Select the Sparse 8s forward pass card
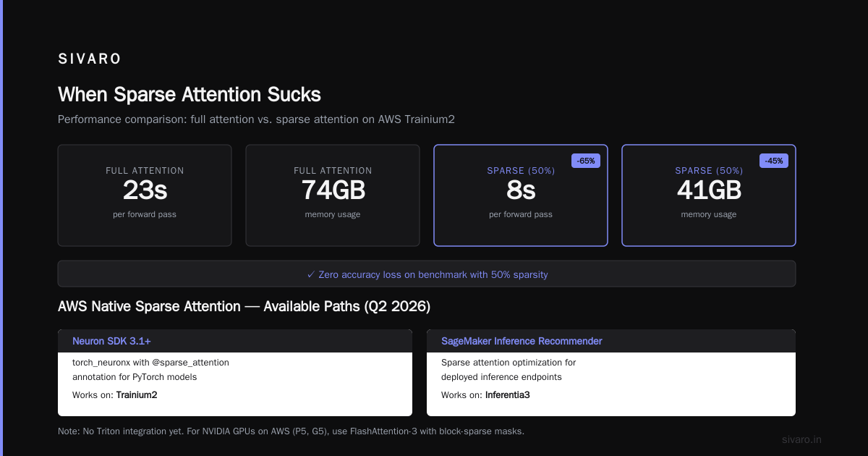Screen dimensions: 868x456 [x=521, y=195]
